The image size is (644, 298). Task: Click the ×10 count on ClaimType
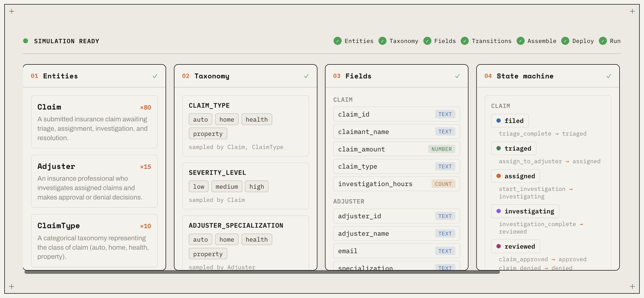tap(145, 226)
